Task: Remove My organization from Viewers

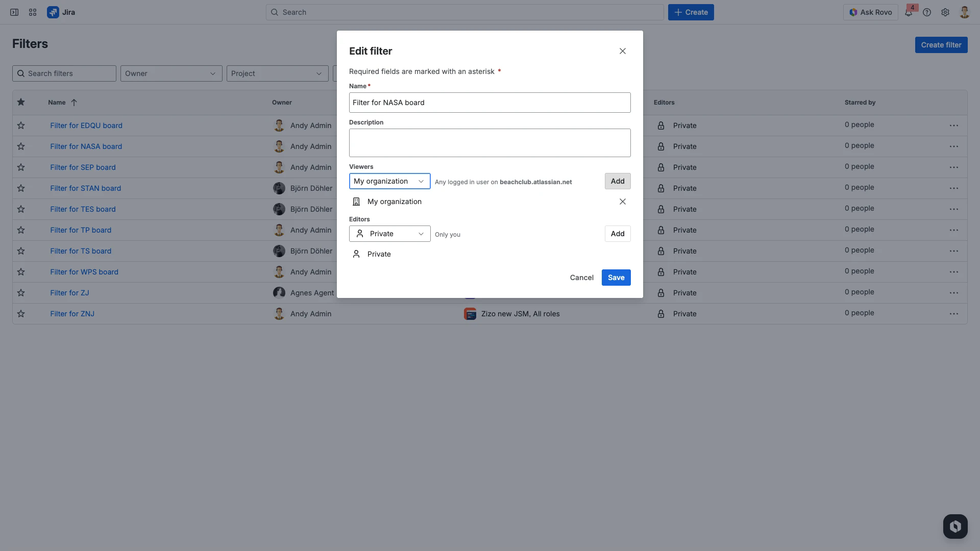Action: 622,202
